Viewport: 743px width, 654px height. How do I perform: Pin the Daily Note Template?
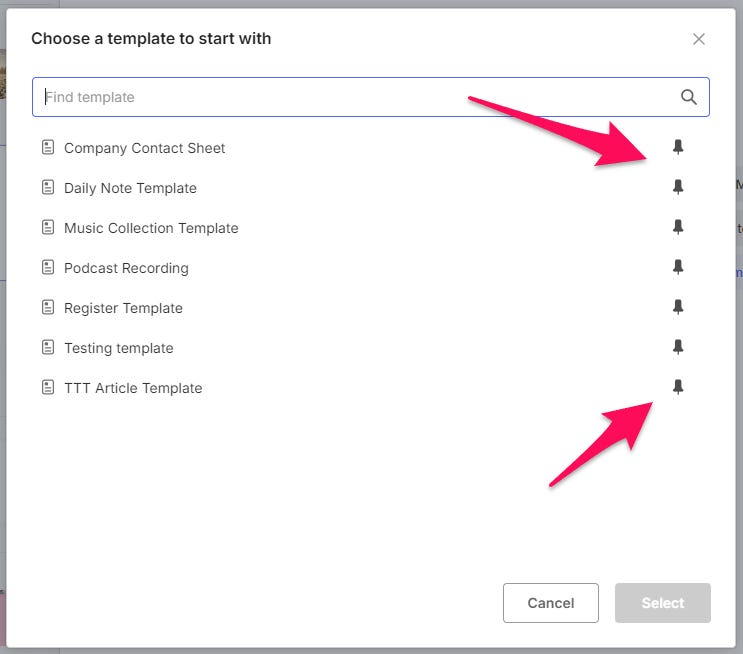click(678, 187)
